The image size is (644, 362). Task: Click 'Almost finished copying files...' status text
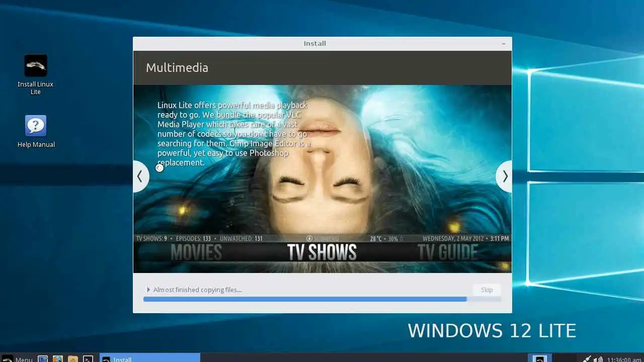coord(197,290)
